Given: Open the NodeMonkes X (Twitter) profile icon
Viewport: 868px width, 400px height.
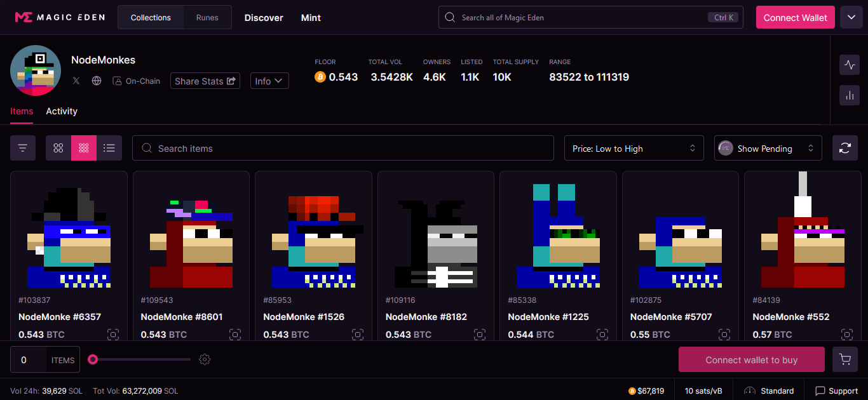Looking at the screenshot, I should pos(76,81).
